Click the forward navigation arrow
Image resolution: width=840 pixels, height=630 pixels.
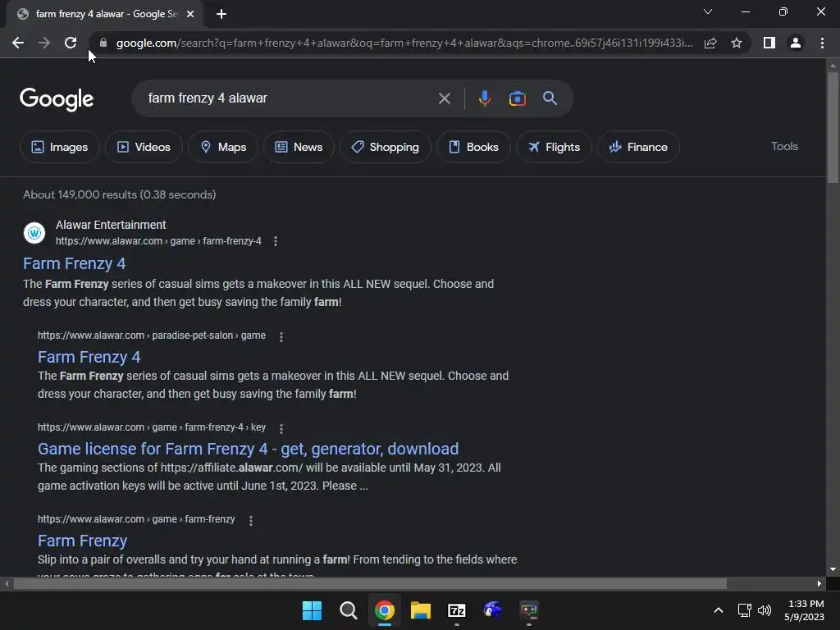click(x=44, y=43)
